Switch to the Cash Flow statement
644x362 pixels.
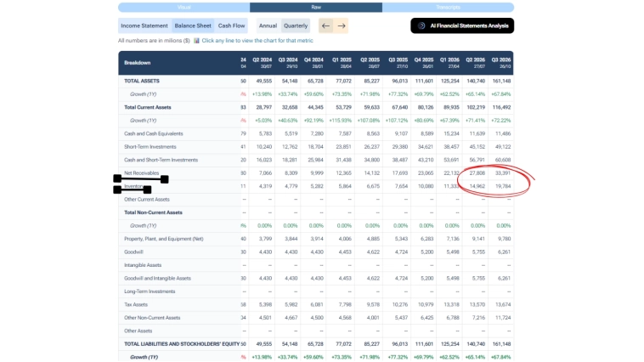click(231, 25)
